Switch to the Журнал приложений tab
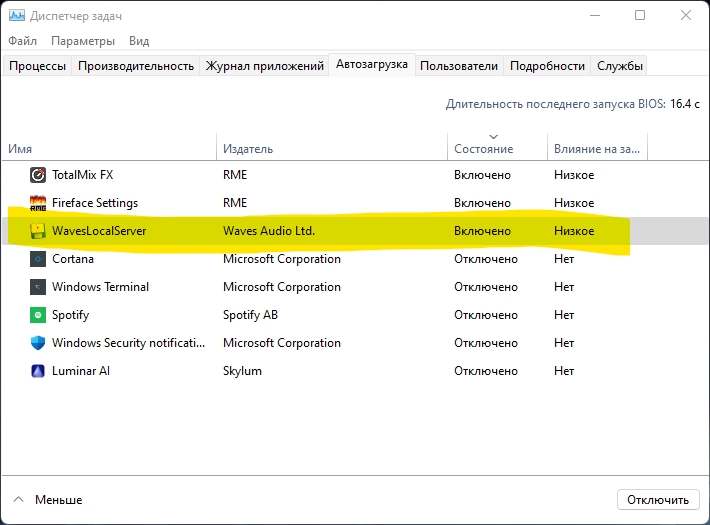 [x=264, y=66]
